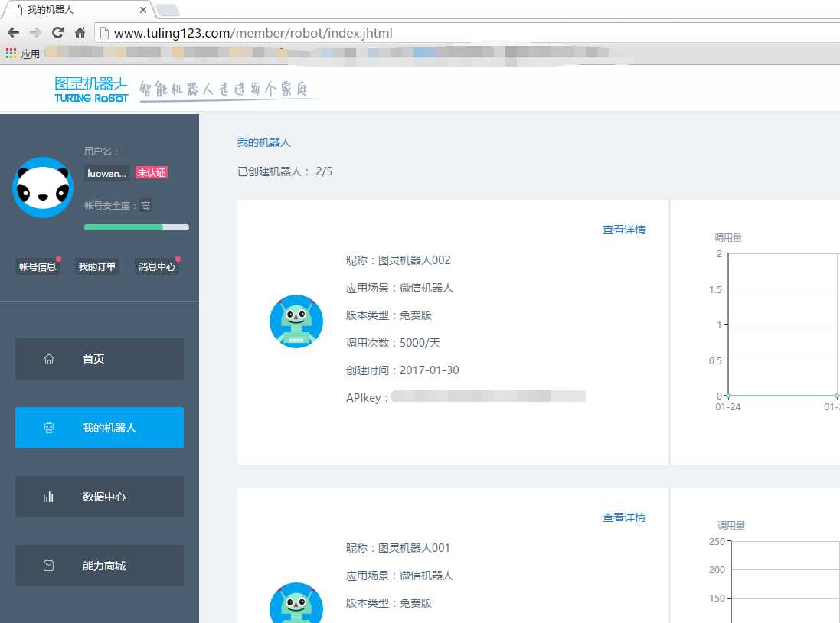This screenshot has width=840, height=623.
Task: Click the 01-24 data point on 调用量 chart
Action: coord(728,396)
